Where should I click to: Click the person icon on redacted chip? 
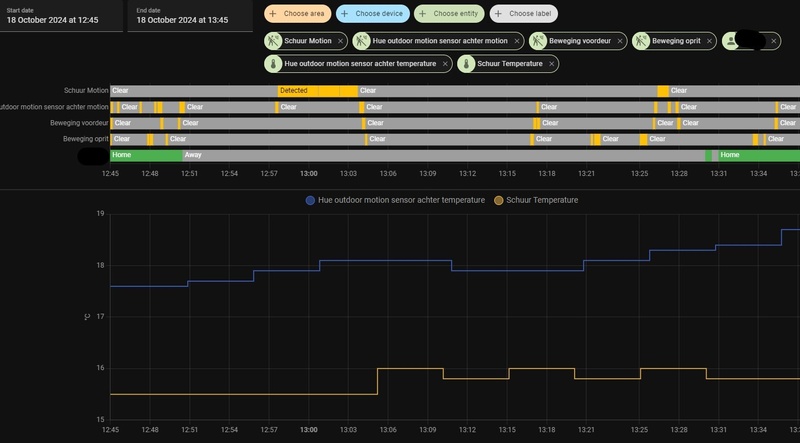point(731,41)
